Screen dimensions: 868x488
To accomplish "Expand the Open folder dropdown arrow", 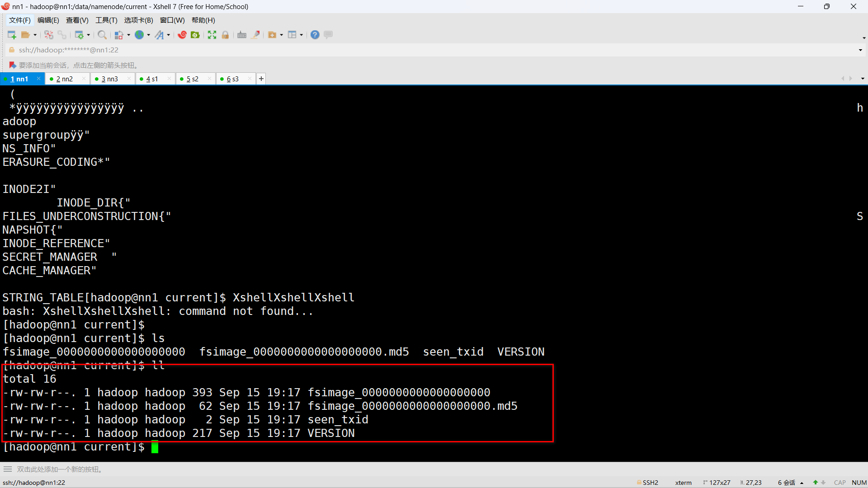I will pos(35,35).
